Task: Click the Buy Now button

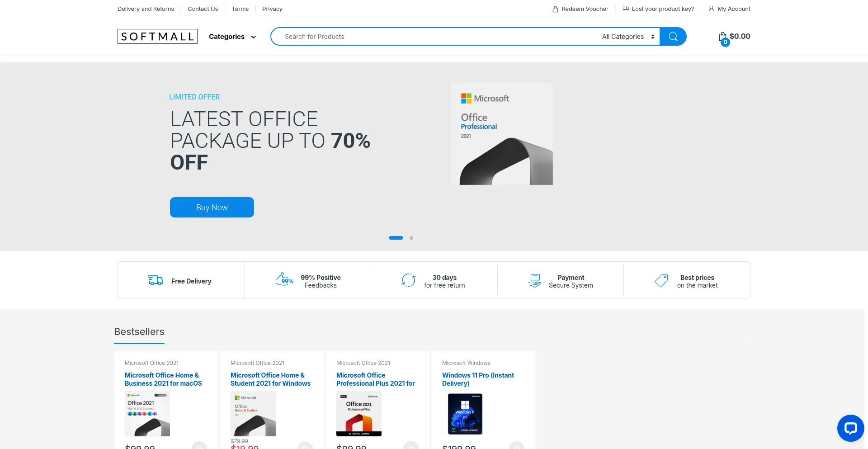Action: [212, 207]
